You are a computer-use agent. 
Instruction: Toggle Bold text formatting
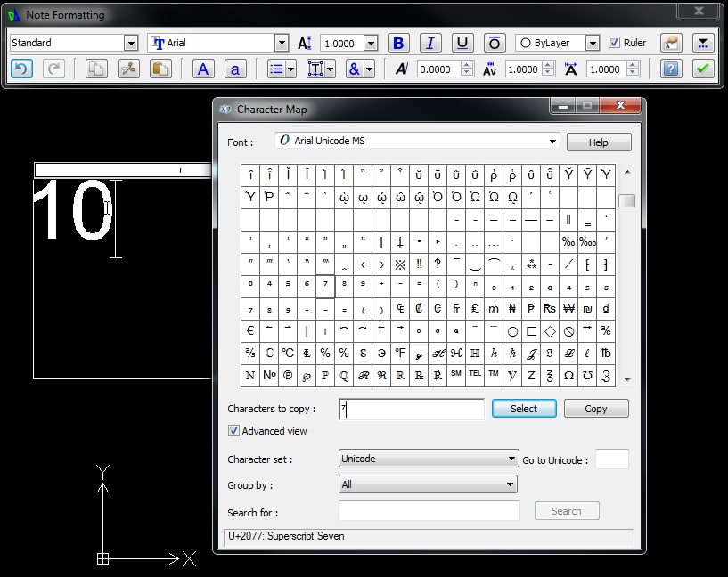click(397, 43)
